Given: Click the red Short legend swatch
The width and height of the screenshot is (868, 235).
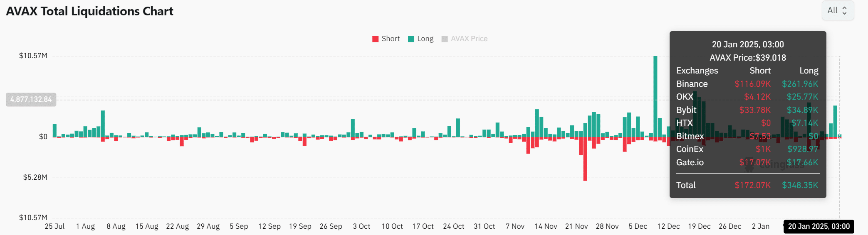Looking at the screenshot, I should (x=376, y=39).
